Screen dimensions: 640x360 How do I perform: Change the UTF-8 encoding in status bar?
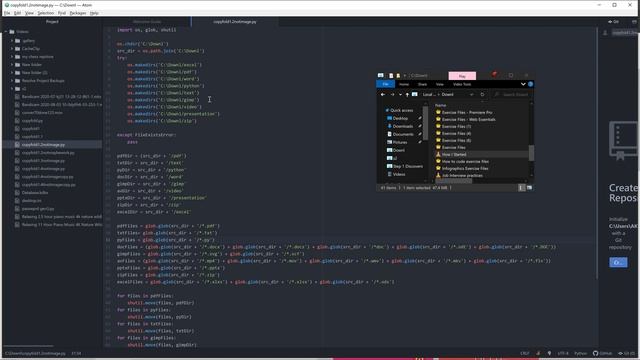(x=563, y=353)
